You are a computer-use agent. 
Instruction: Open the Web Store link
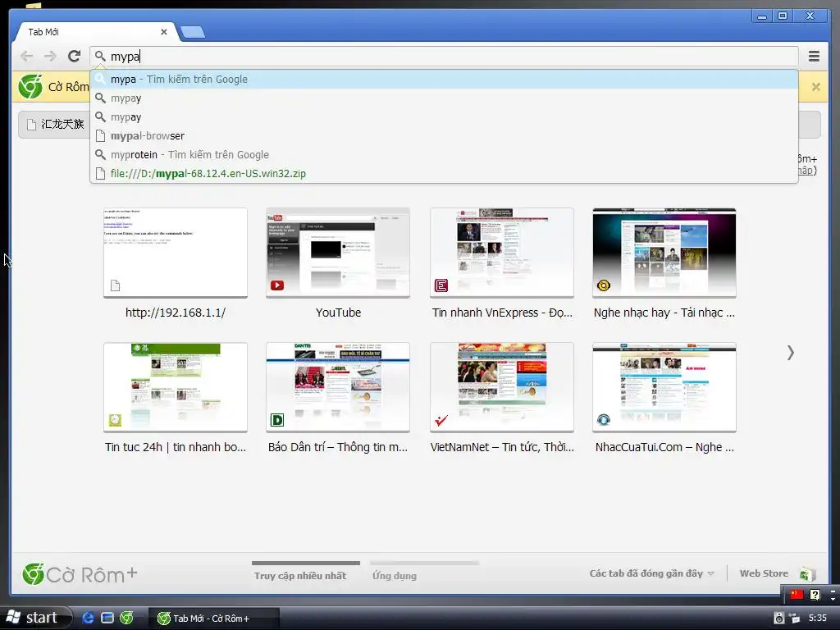click(764, 573)
